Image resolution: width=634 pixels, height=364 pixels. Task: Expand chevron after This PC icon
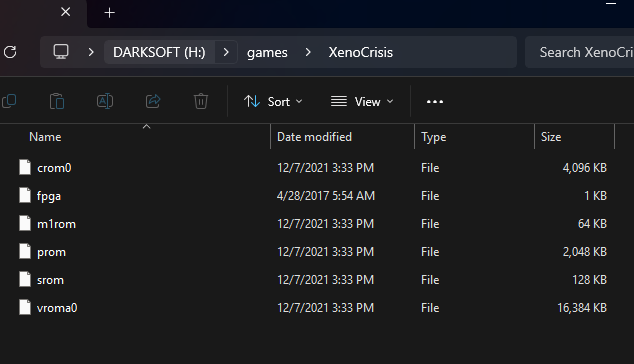click(x=91, y=52)
